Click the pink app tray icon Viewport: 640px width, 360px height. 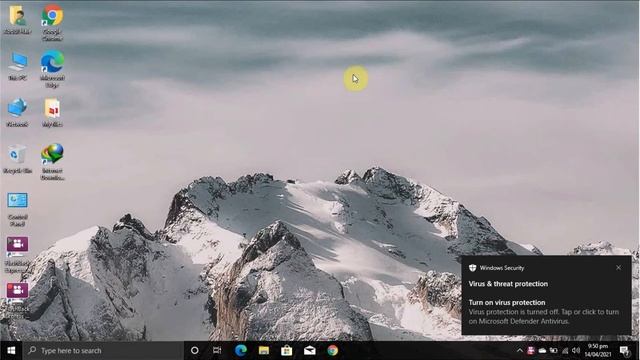[x=531, y=350]
